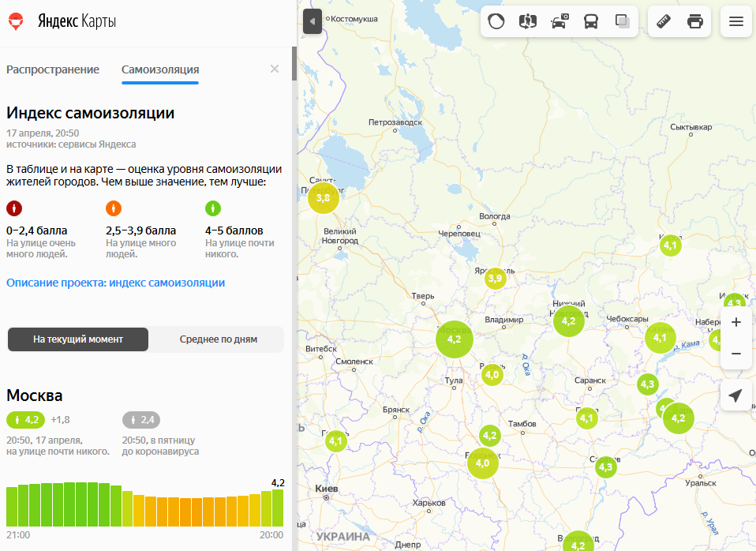Image resolution: width=756 pixels, height=551 pixels.
Task: Click the Киев city label on map
Action: coord(327,489)
